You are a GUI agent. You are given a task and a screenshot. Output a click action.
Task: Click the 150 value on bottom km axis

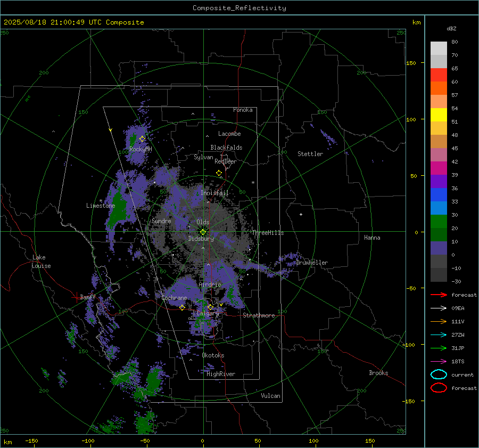tap(370, 441)
